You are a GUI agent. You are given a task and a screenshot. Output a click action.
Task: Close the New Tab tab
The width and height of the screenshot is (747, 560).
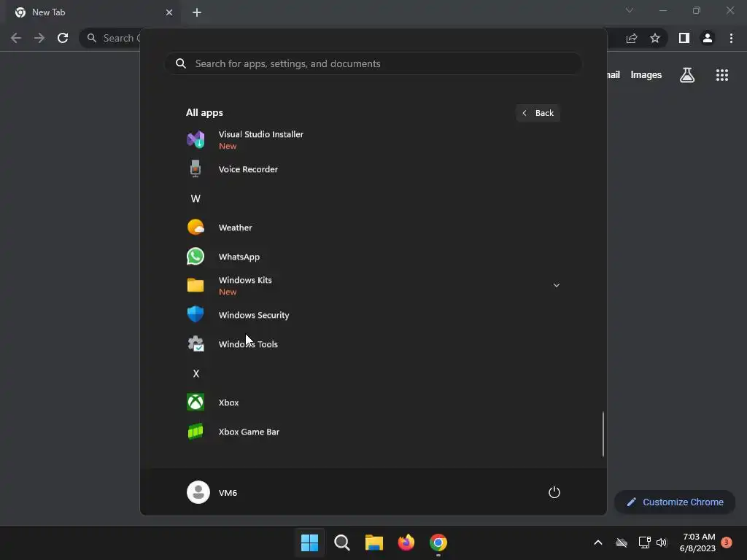coord(169,12)
